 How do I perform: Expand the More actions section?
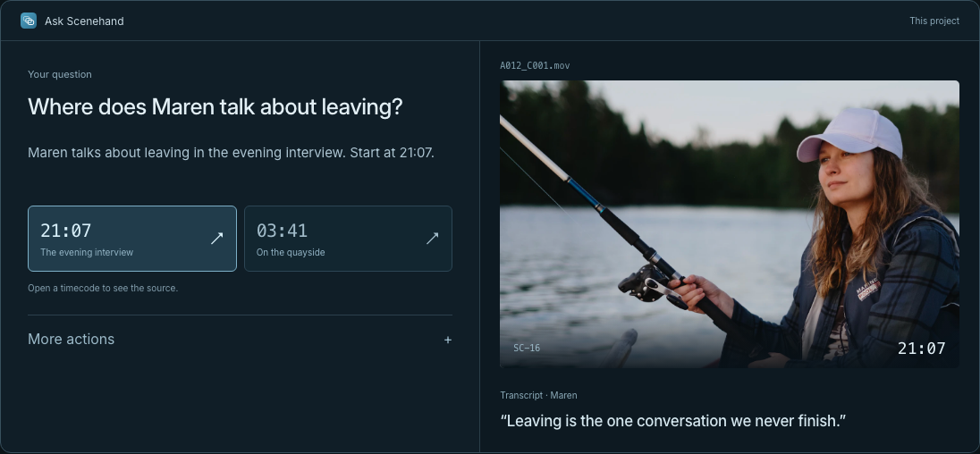coord(240,339)
